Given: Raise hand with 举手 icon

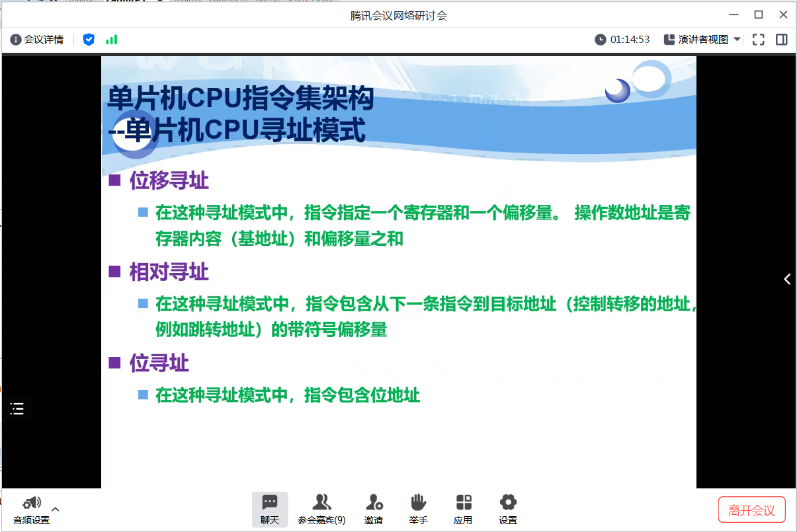Looking at the screenshot, I should (418, 510).
